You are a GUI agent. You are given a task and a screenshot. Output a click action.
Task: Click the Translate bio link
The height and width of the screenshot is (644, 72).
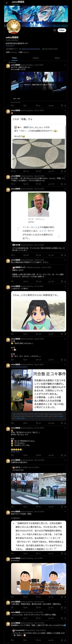(x=10, y=46)
